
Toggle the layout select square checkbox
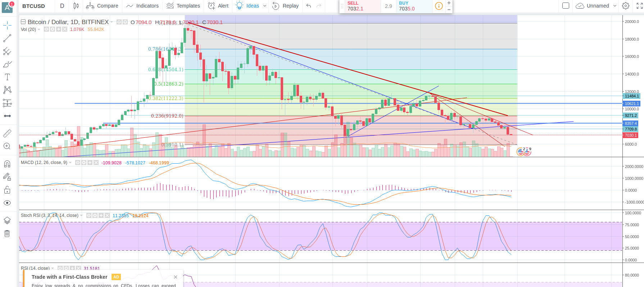coord(566,6)
